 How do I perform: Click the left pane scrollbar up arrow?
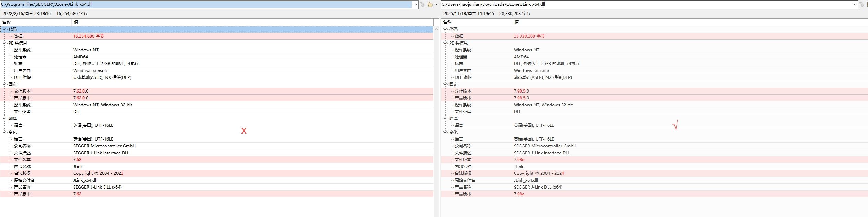click(x=437, y=29)
